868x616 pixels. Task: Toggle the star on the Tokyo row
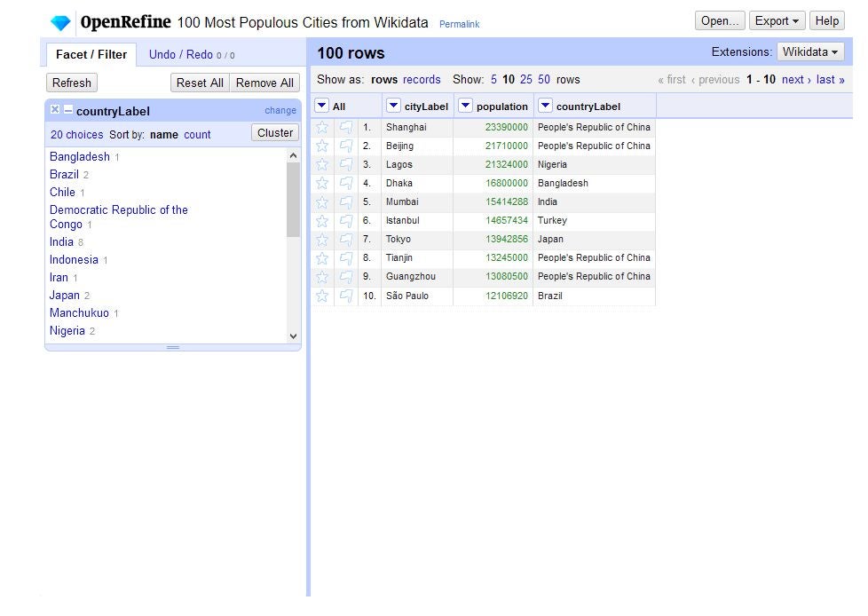(321, 239)
